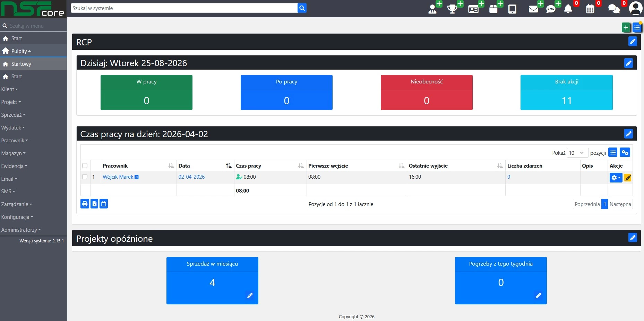The height and width of the screenshot is (321, 644).
Task: Expand the Sprzedaż menu
Action: 13,115
